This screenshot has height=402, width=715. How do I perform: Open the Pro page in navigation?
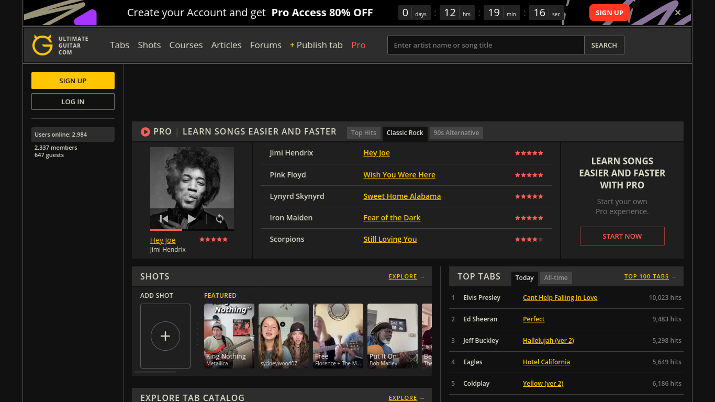coord(358,45)
